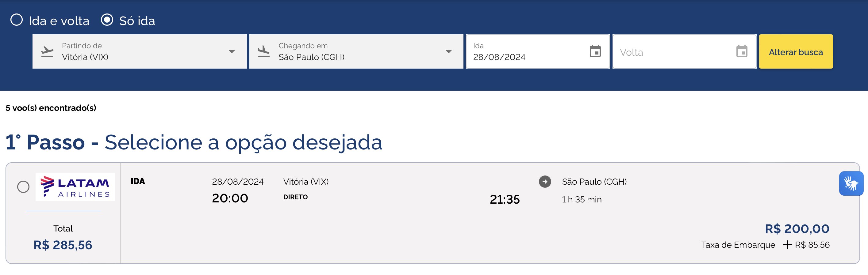This screenshot has height=275, width=868.
Task: Click the plus icon beside Taxa de Embarque
Action: pyautogui.click(x=787, y=245)
